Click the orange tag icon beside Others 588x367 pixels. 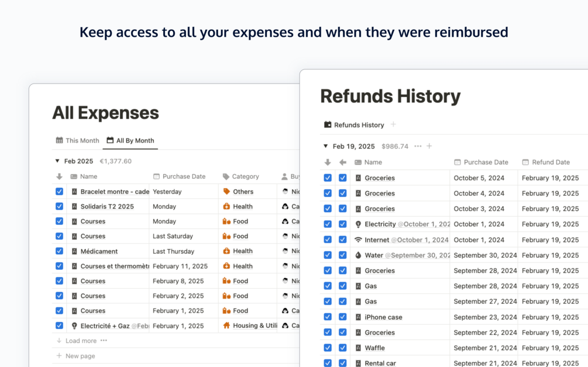point(226,192)
